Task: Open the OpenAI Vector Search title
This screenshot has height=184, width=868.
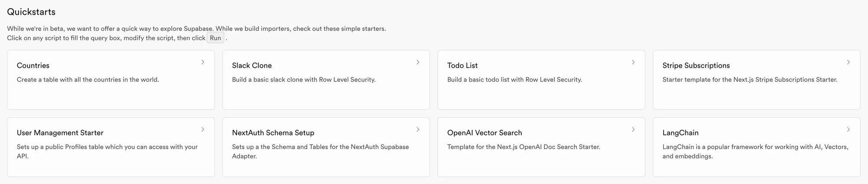Action: tap(484, 133)
